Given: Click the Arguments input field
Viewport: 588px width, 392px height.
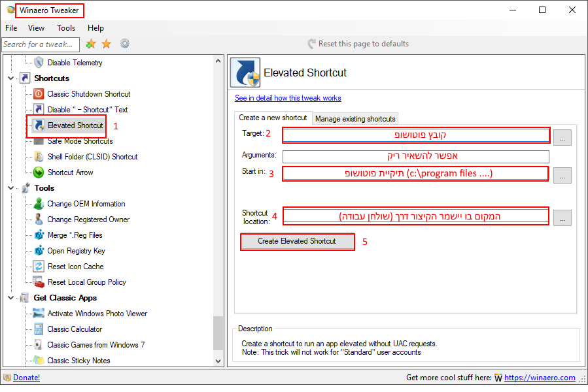Looking at the screenshot, I should coord(416,156).
